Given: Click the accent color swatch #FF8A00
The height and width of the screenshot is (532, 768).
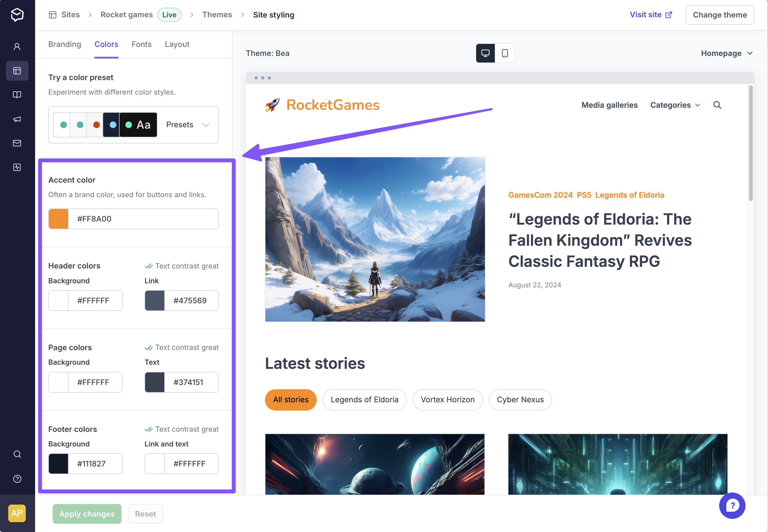Looking at the screenshot, I should [58, 219].
